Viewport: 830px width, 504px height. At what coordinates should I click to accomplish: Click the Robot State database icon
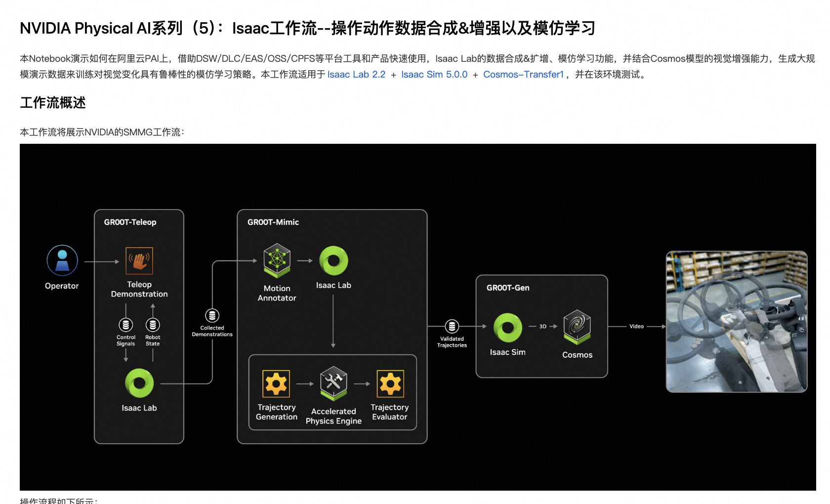[153, 325]
